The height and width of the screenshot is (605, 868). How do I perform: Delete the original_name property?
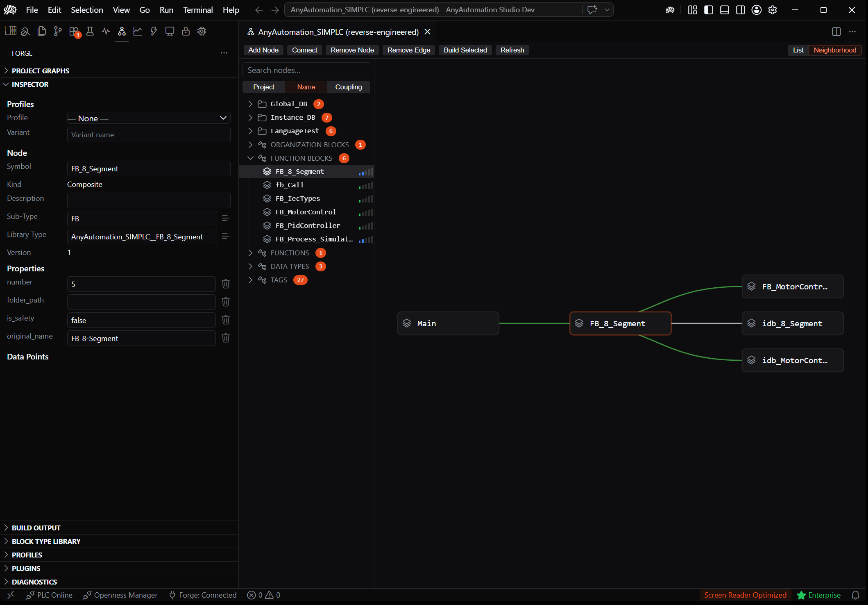[x=226, y=338]
